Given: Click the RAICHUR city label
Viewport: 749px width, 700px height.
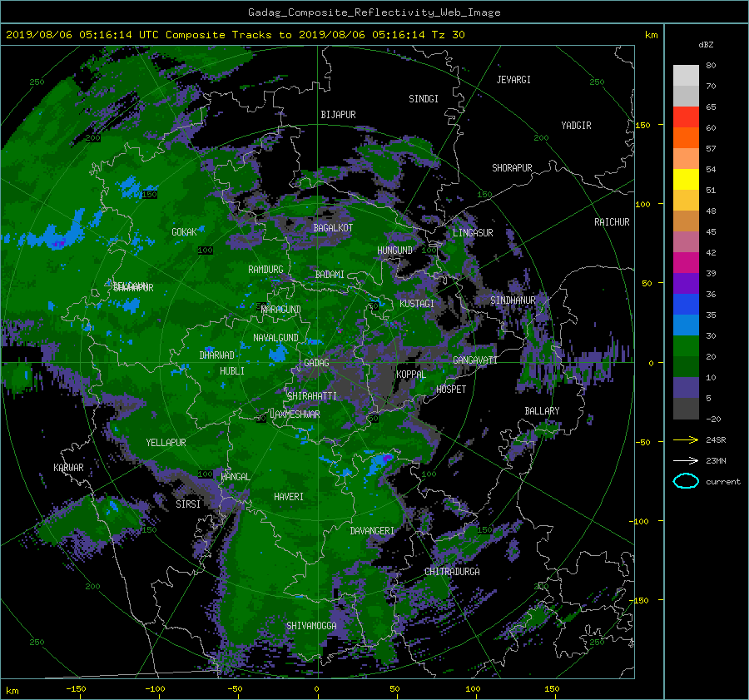Looking at the screenshot, I should click(x=612, y=222).
